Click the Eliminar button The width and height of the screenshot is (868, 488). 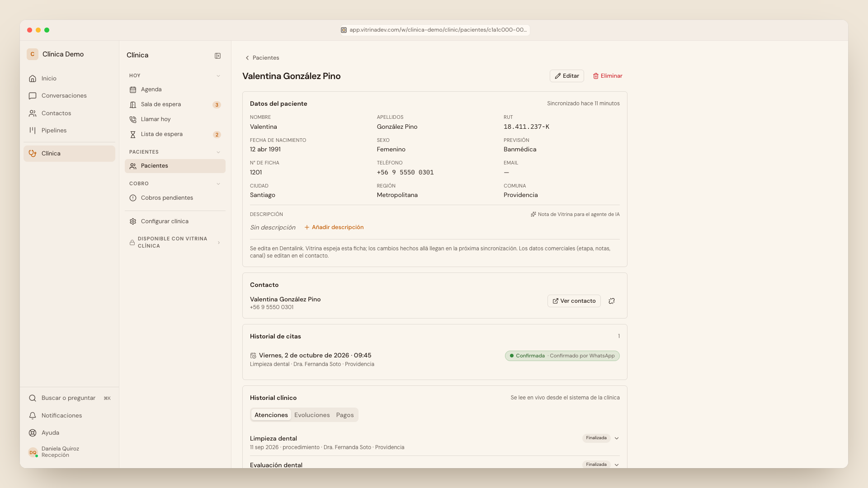click(608, 76)
